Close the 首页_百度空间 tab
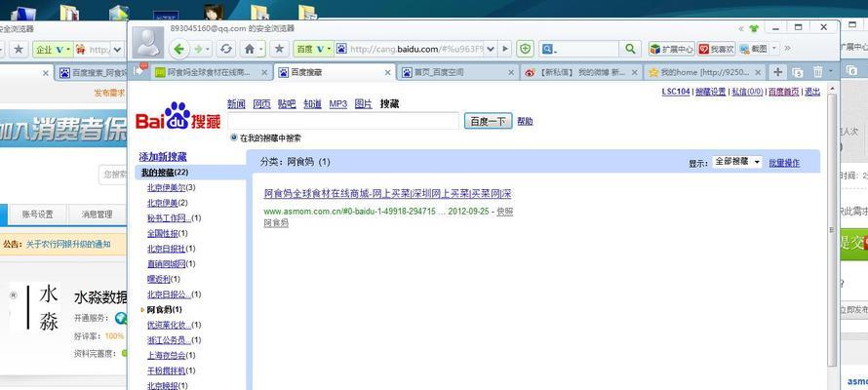Image resolution: width=868 pixels, height=390 pixels. pos(511,72)
